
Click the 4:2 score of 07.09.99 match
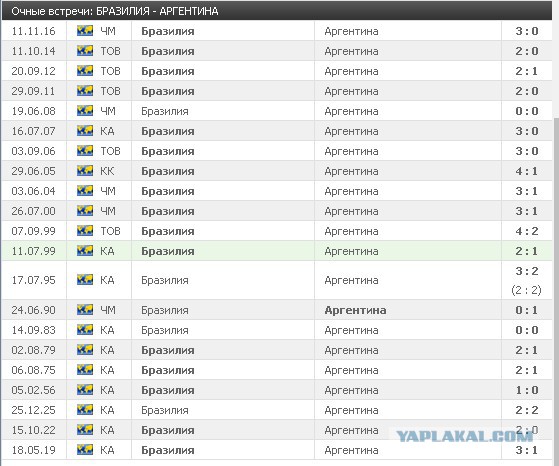click(527, 231)
